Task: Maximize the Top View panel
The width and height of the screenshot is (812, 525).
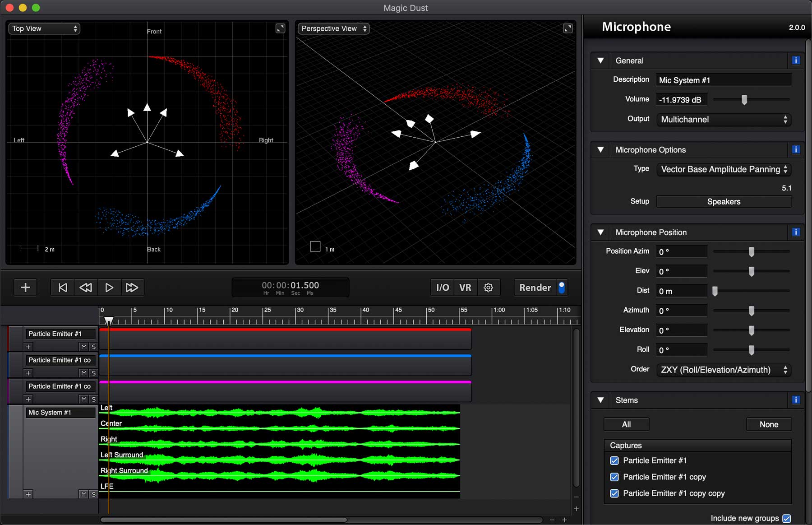Action: [280, 28]
